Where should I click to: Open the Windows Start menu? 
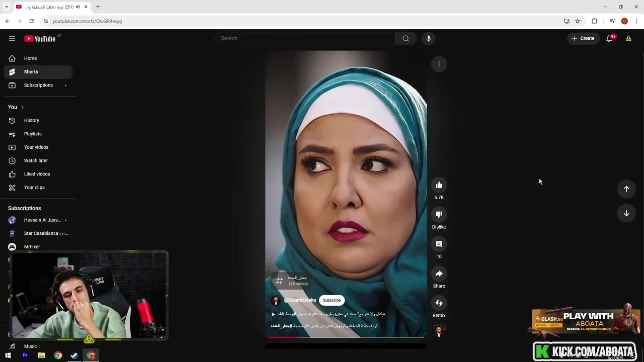point(8,355)
